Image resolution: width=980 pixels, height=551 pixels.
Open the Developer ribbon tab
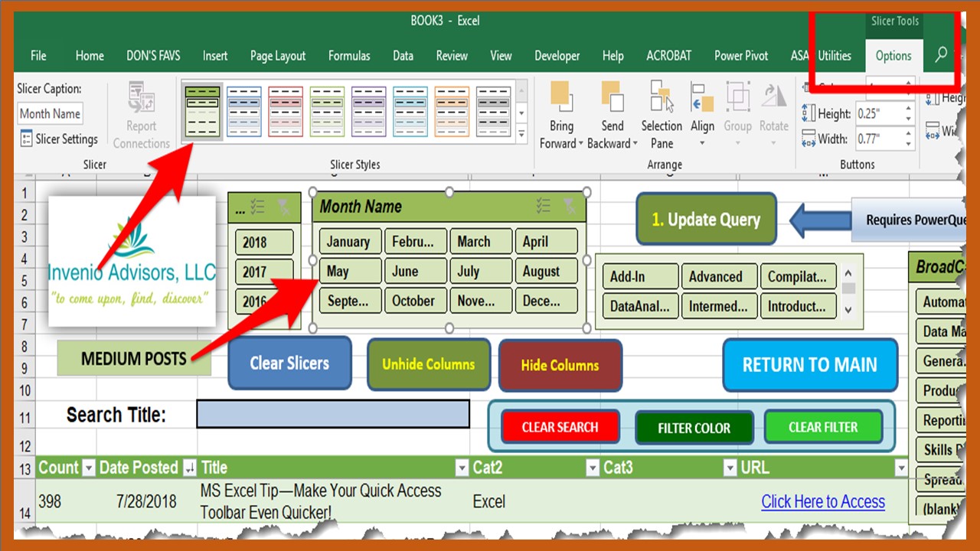point(557,56)
